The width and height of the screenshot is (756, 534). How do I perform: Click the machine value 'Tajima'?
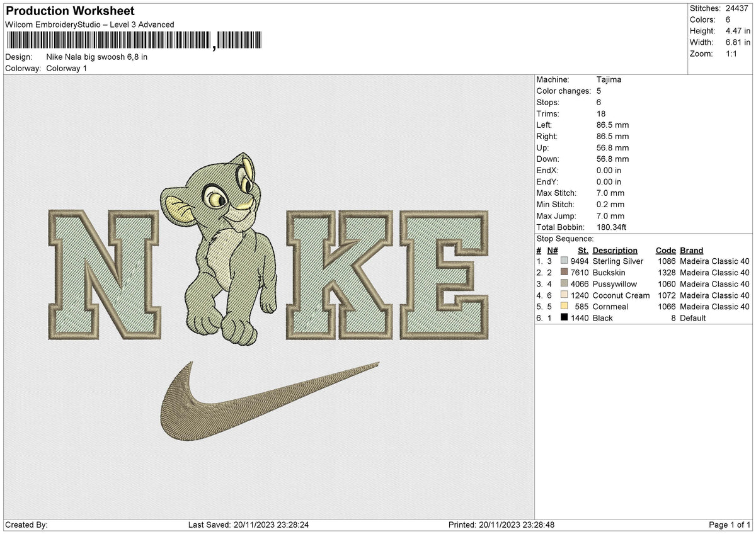(x=609, y=80)
